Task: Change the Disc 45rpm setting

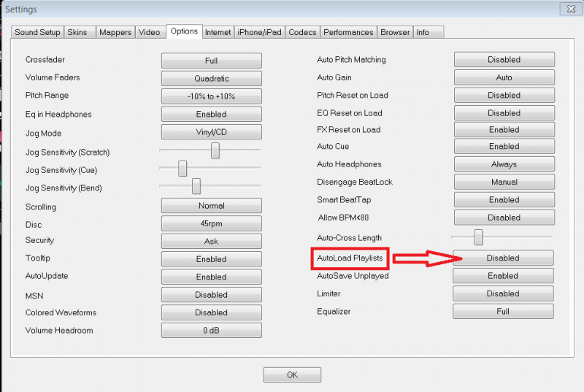Action: coord(211,224)
